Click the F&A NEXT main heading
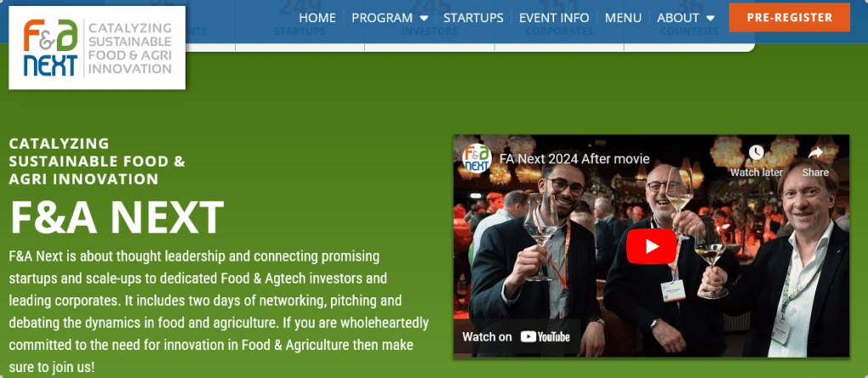868x378 pixels. point(117,217)
